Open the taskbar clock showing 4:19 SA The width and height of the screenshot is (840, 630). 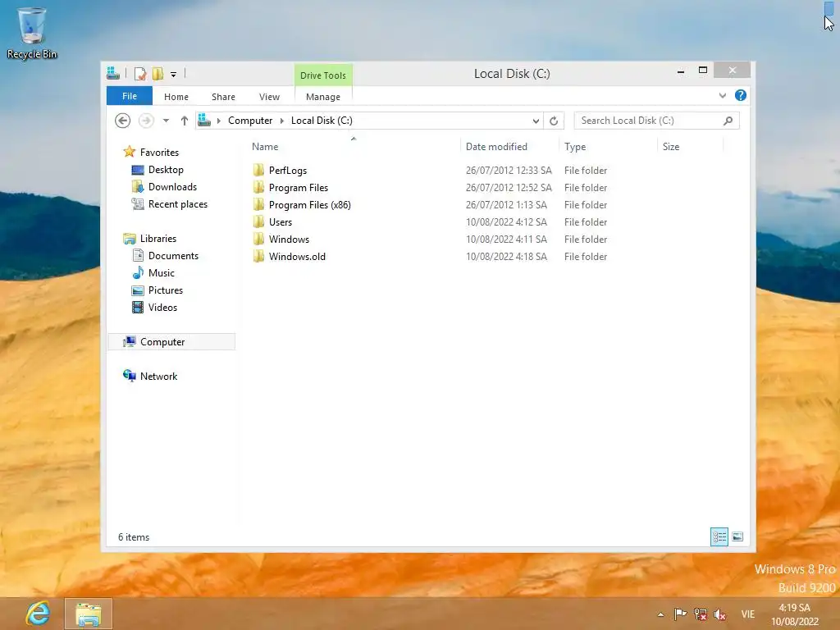tap(794, 614)
